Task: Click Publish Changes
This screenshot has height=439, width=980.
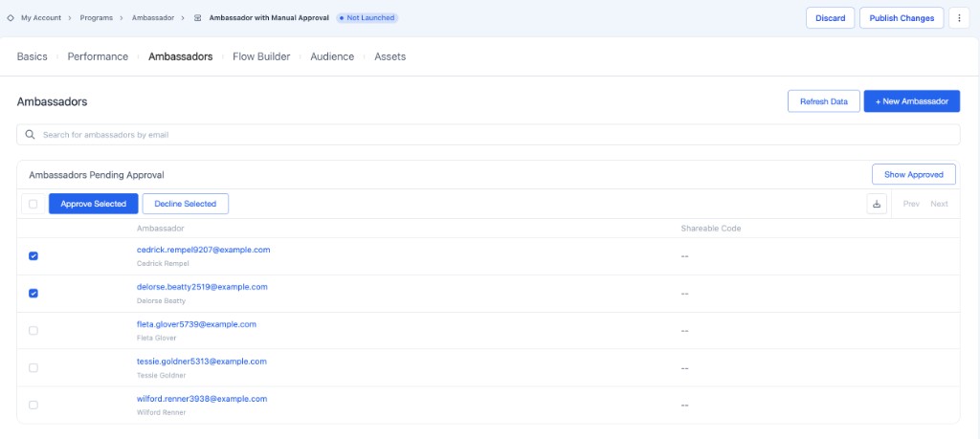Action: tap(902, 18)
